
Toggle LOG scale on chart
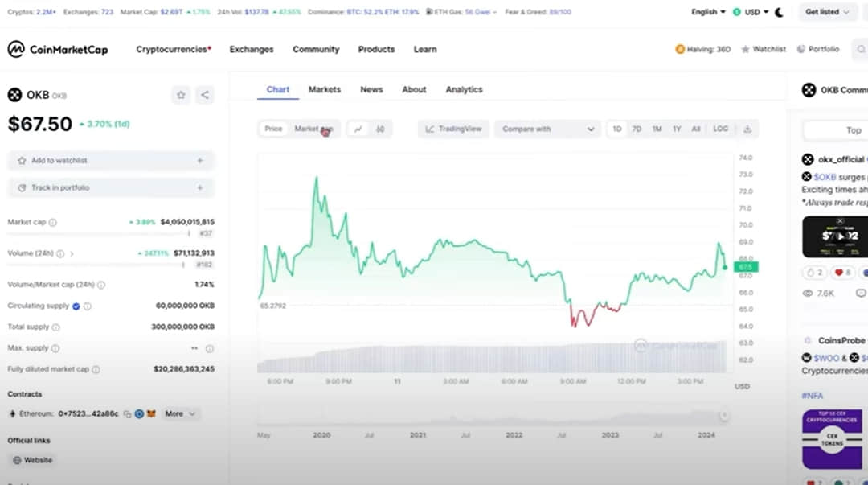tap(720, 129)
